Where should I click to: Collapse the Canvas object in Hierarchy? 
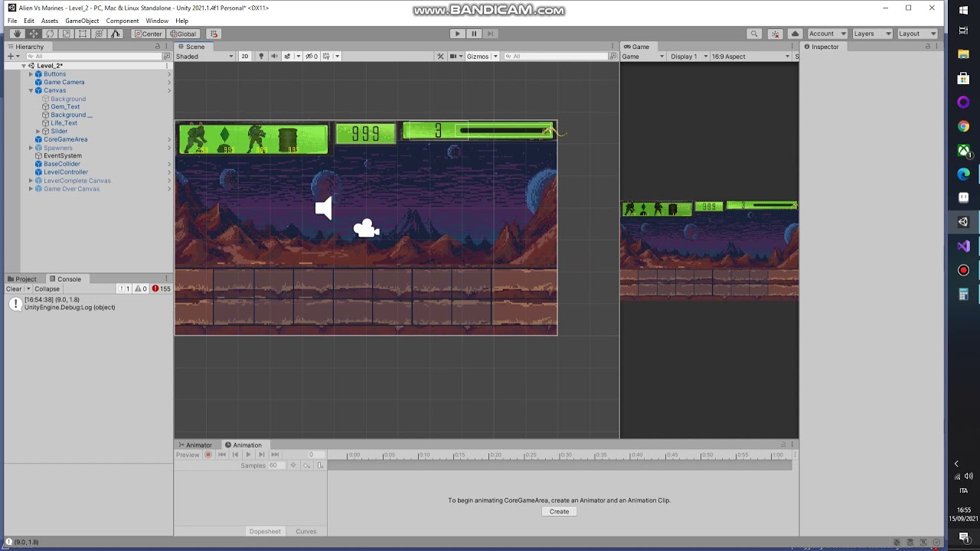pyautogui.click(x=31, y=90)
